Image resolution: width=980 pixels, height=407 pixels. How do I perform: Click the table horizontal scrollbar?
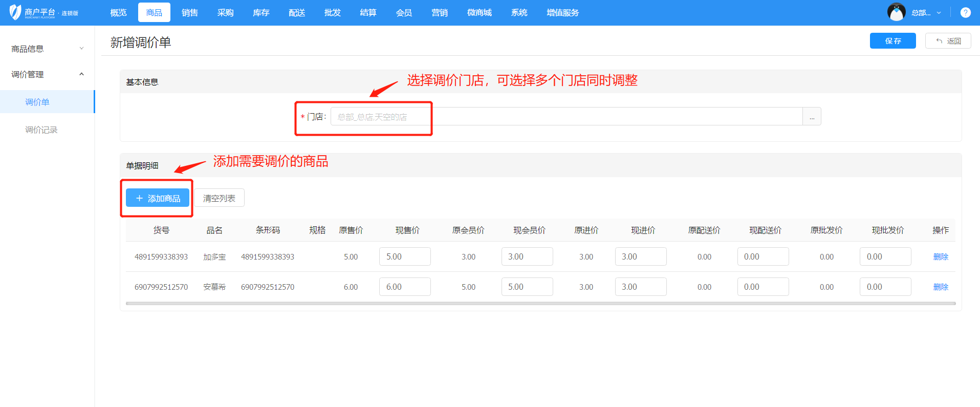[540, 304]
